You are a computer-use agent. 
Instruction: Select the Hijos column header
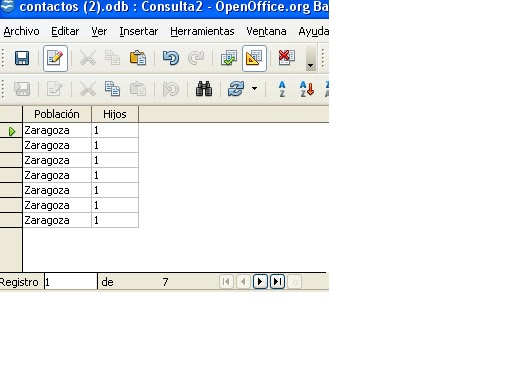[115, 114]
